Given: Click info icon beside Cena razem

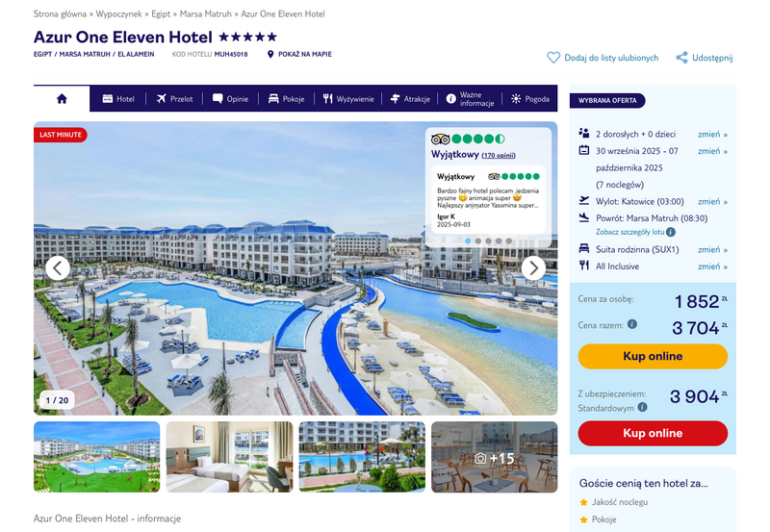Looking at the screenshot, I should click(632, 324).
